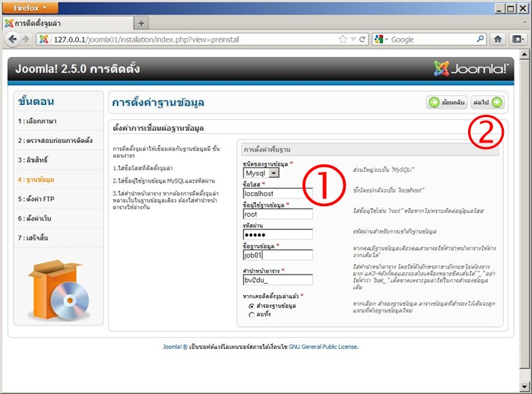Click the installer box and disc image
Screen dimensions: 532x394
(59, 290)
